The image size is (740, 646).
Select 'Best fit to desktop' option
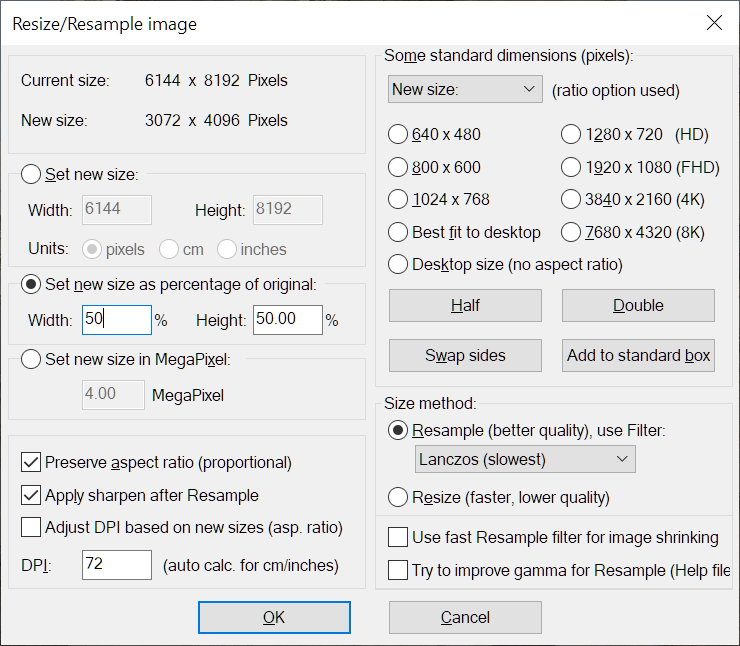[x=398, y=232]
